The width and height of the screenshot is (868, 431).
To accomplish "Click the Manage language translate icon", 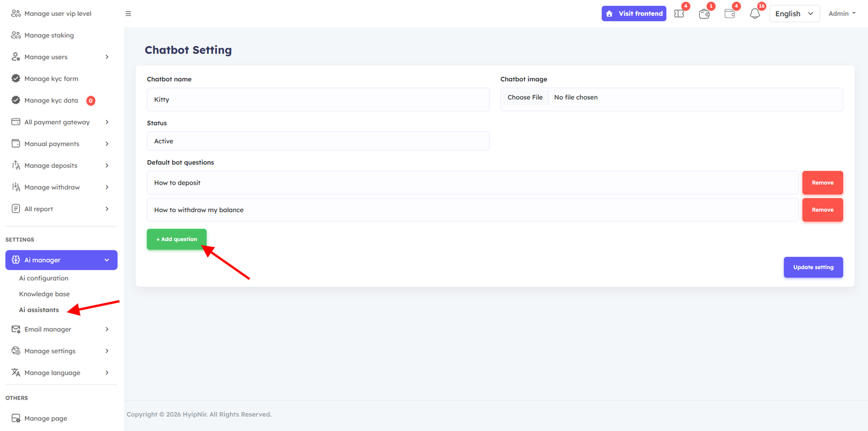I will coord(16,373).
